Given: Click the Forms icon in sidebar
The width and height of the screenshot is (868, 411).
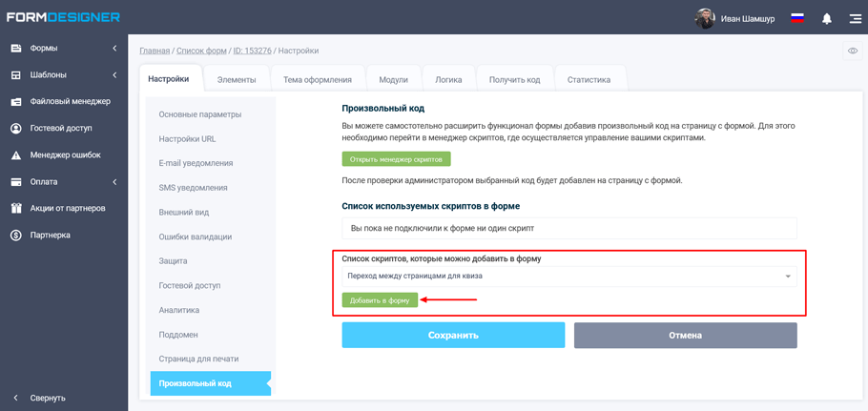Looking at the screenshot, I should 16,48.
